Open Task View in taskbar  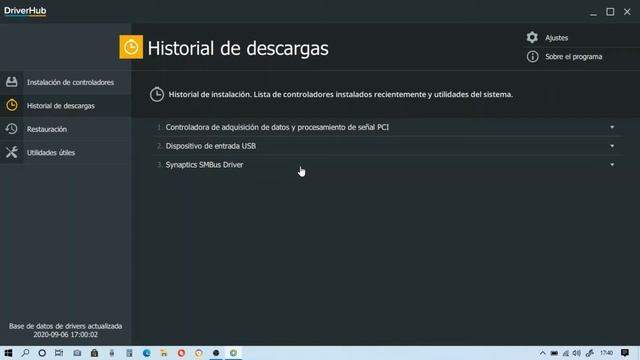[x=59, y=353]
